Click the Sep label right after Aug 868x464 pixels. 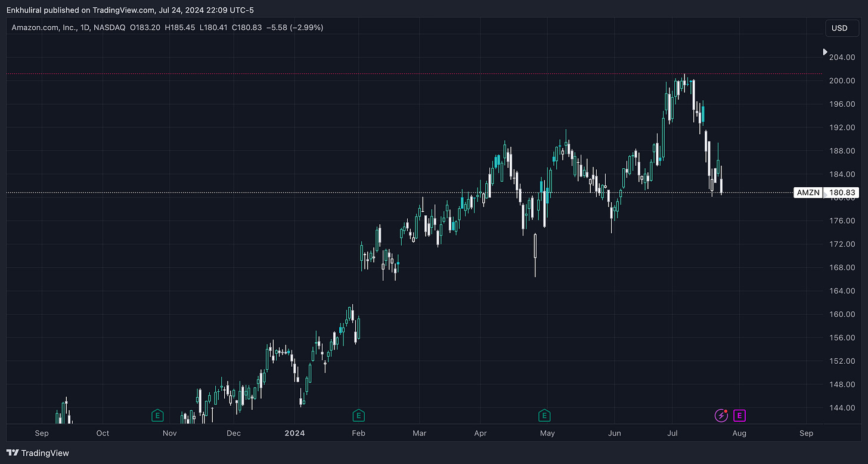pos(807,433)
